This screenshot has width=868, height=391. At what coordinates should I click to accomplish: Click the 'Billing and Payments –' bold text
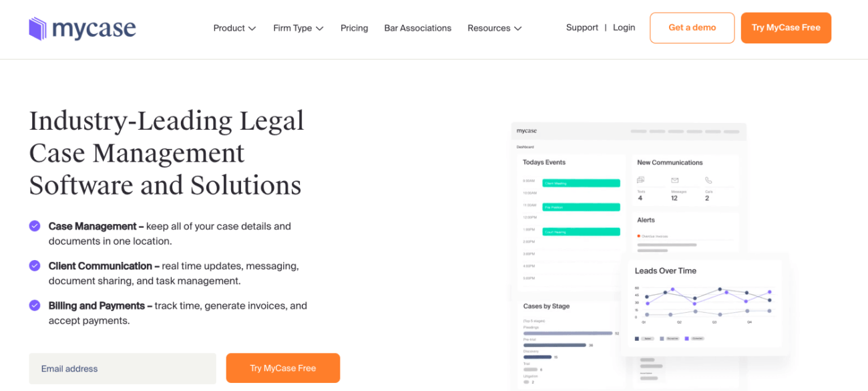click(x=100, y=305)
